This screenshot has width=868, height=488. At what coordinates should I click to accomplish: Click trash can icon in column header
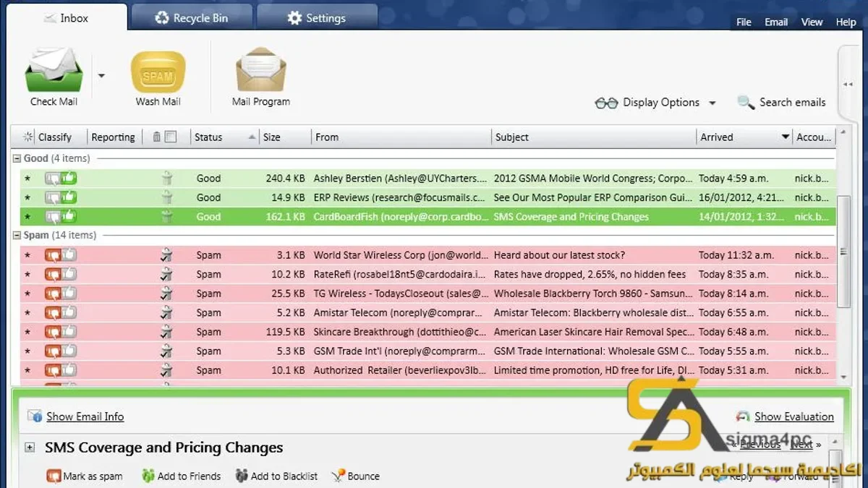(156, 137)
